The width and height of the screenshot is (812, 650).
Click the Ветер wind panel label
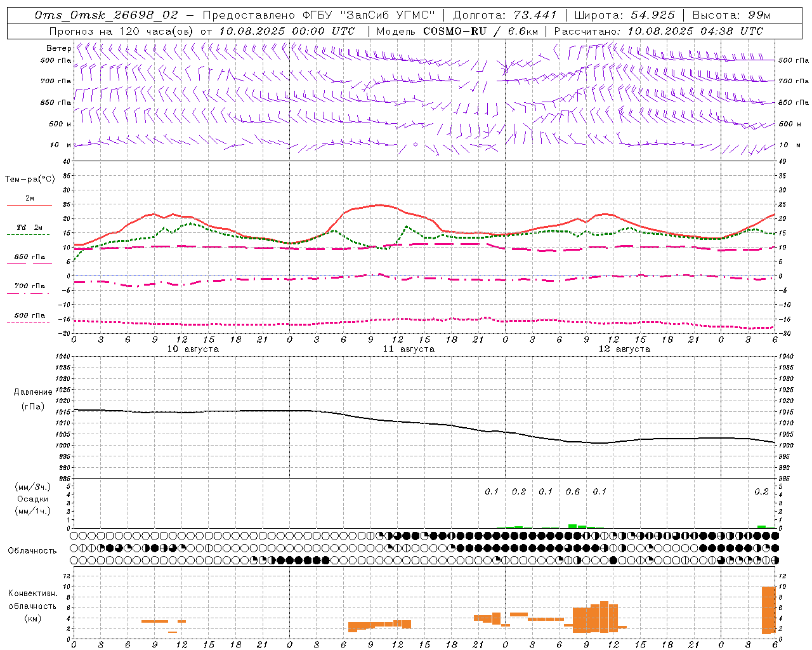(58, 48)
